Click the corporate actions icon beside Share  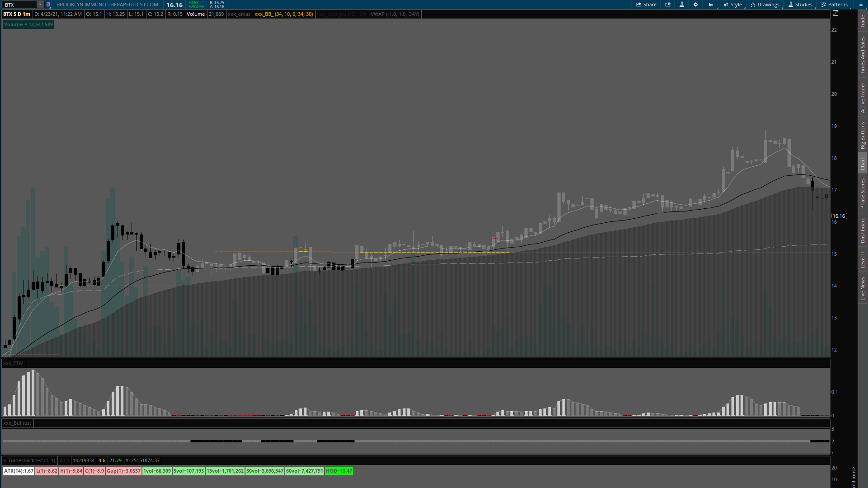[x=668, y=5]
